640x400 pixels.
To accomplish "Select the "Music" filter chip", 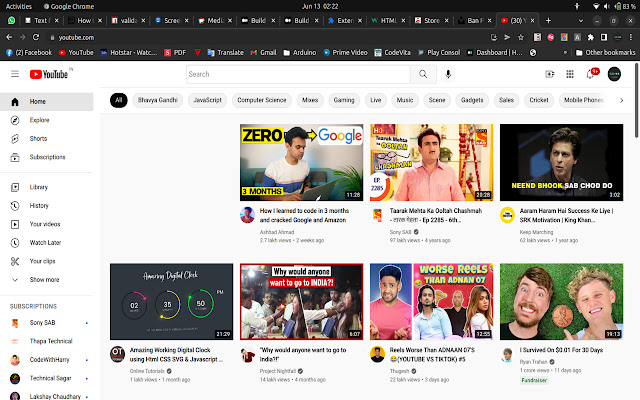I will click(404, 100).
